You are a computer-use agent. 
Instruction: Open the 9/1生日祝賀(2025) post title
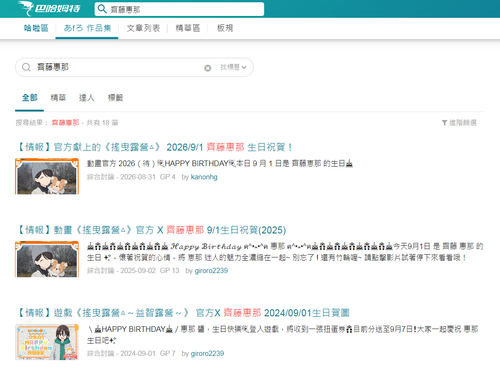point(151,230)
